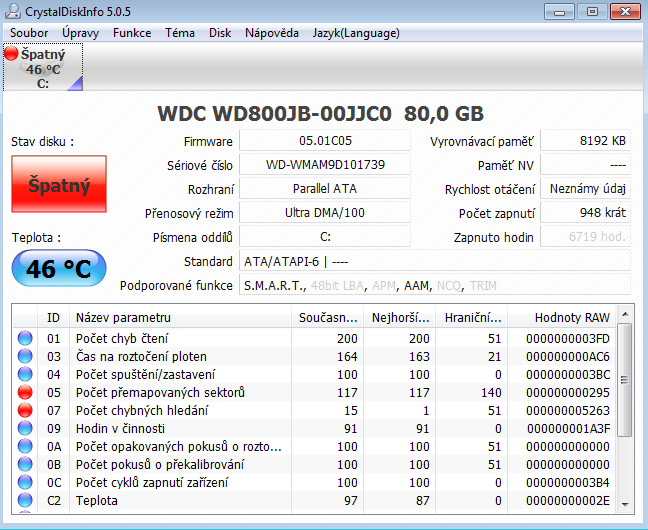Click the WDC WD800JB-00JJC0 80,0 GB title
The height and width of the screenshot is (530, 648).
[320, 113]
